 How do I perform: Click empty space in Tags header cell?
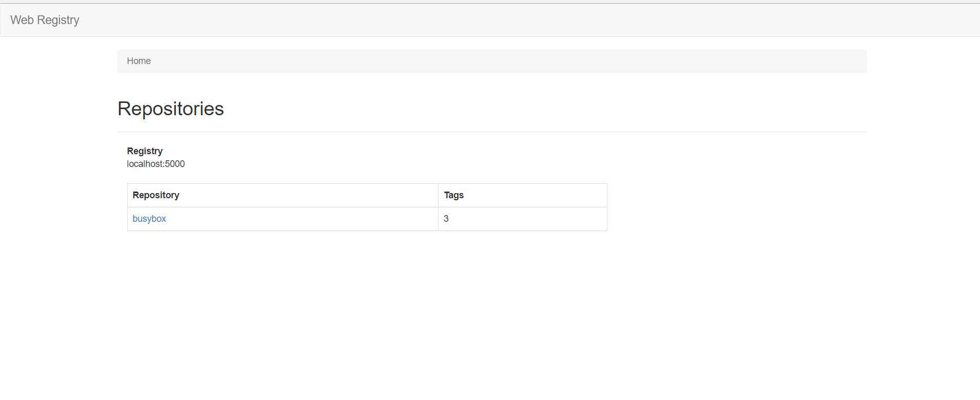(538, 195)
